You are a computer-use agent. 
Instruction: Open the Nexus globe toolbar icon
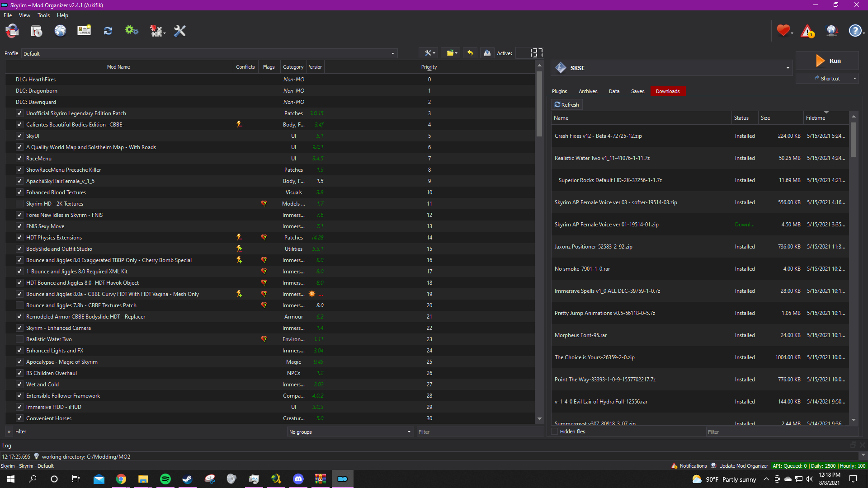[60, 31]
